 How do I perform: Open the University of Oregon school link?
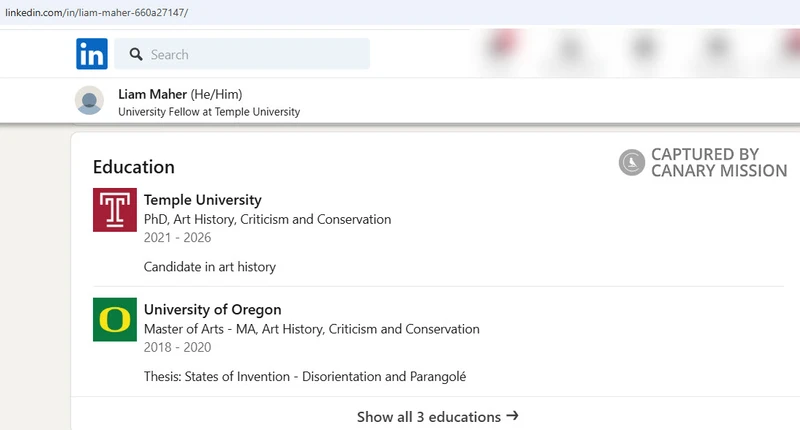(213, 310)
